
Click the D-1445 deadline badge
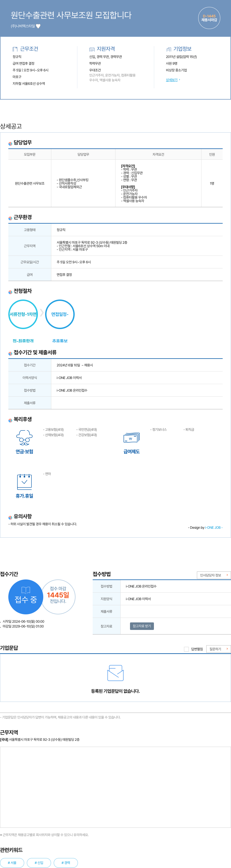pos(209,18)
